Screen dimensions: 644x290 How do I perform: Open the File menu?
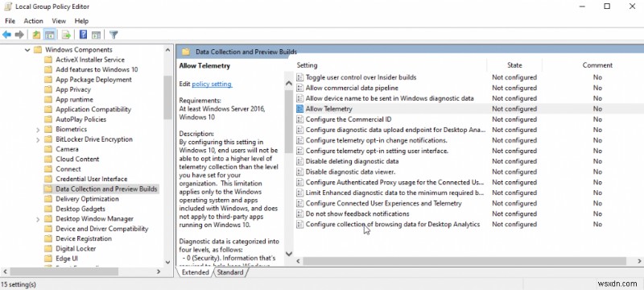pyautogui.click(x=10, y=21)
